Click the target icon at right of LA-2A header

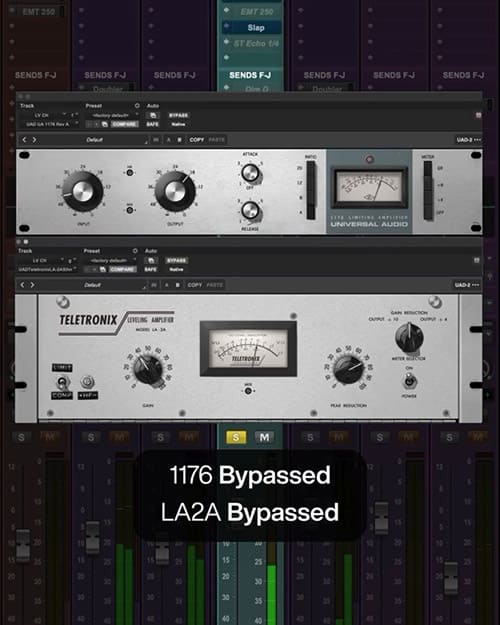tap(476, 260)
